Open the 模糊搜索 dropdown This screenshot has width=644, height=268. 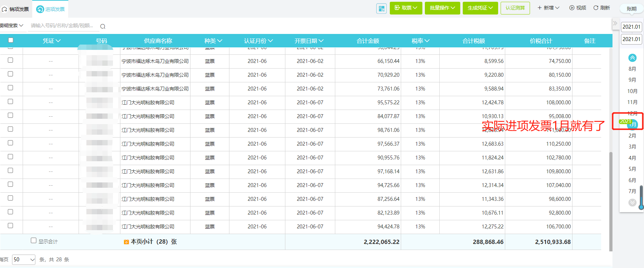click(x=12, y=25)
